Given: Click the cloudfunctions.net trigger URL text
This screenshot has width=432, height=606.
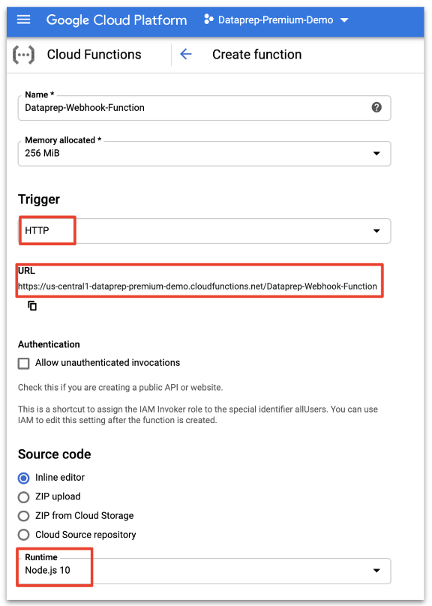Looking at the screenshot, I should [x=197, y=286].
